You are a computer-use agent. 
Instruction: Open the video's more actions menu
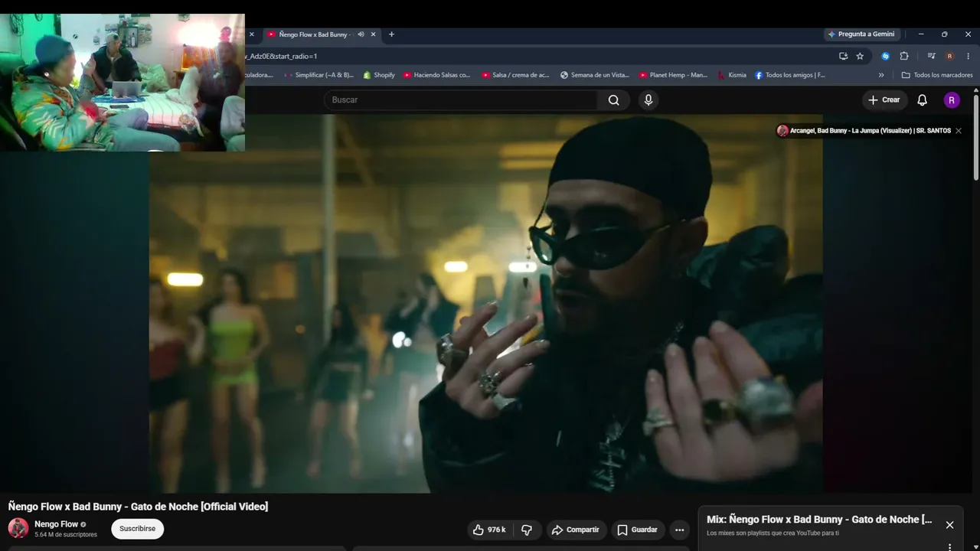679,530
